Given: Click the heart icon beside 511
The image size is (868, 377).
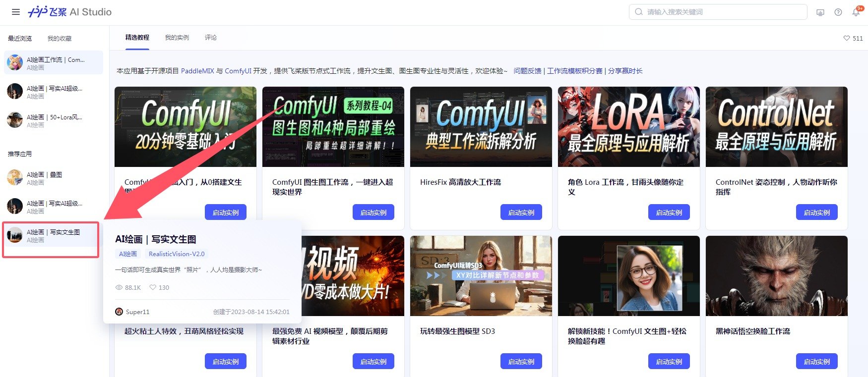Looking at the screenshot, I should point(847,38).
